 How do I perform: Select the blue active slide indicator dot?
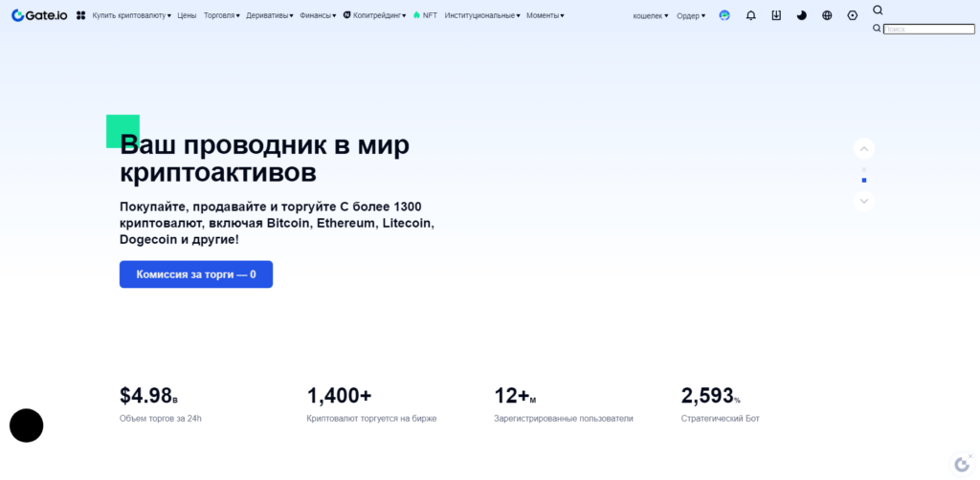[864, 181]
